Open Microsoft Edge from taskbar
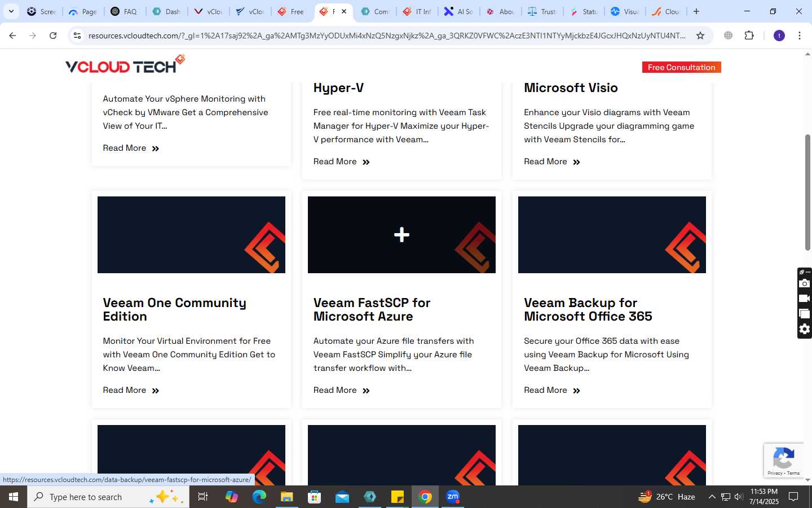812x508 pixels. pos(259,497)
